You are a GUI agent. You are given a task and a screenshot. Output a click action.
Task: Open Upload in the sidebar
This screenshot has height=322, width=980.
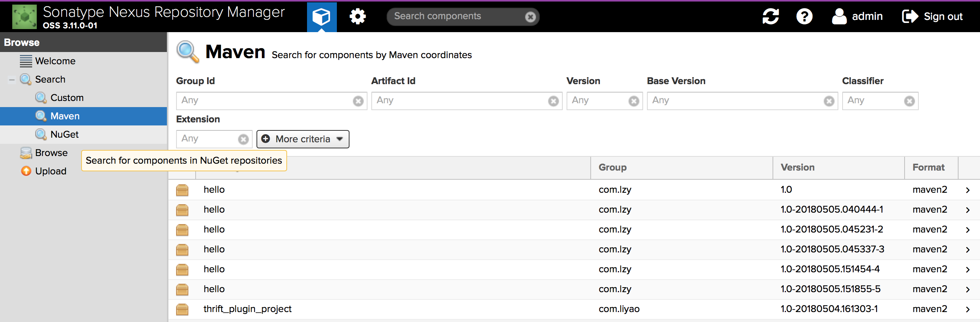(x=51, y=171)
